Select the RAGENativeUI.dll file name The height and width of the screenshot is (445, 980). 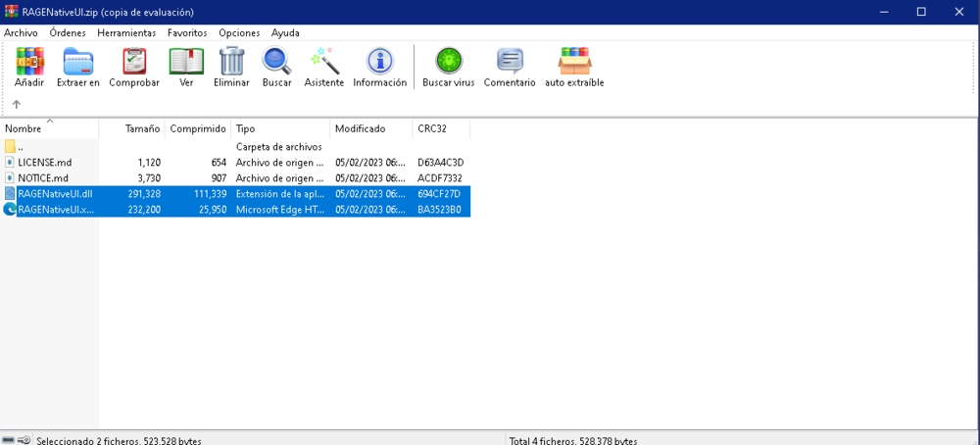[x=55, y=194]
